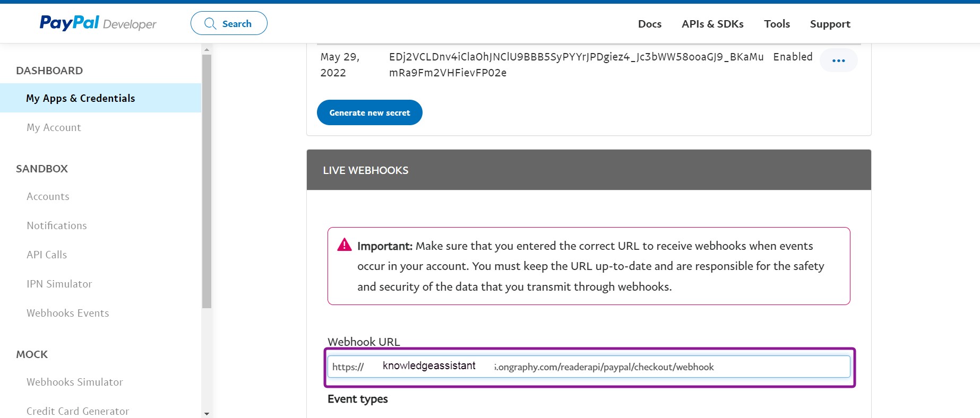Open the three-dot options for the secret
The height and width of the screenshot is (418, 980).
(839, 60)
